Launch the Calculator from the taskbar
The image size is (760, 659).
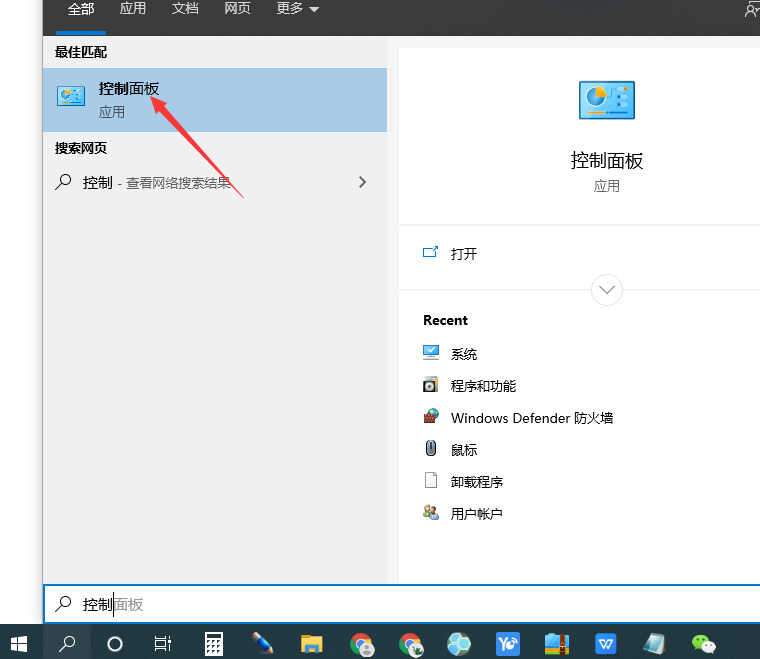click(x=213, y=644)
